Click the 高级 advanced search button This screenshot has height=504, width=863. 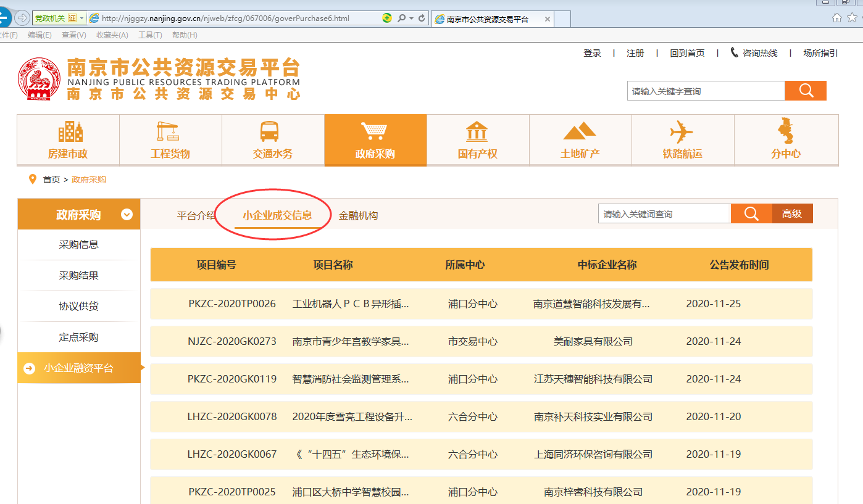click(x=792, y=213)
